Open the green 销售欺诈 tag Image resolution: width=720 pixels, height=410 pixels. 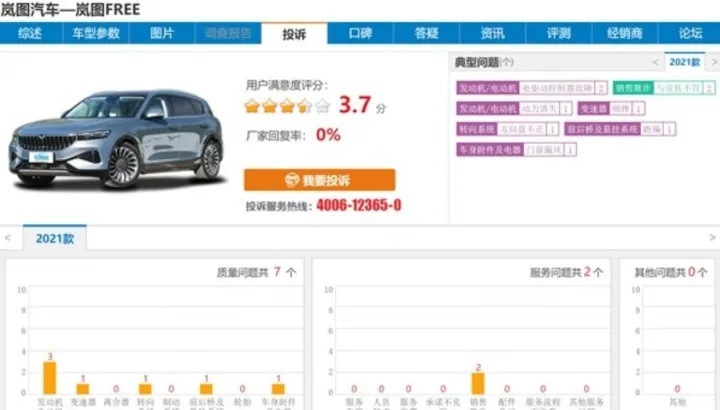(x=664, y=88)
